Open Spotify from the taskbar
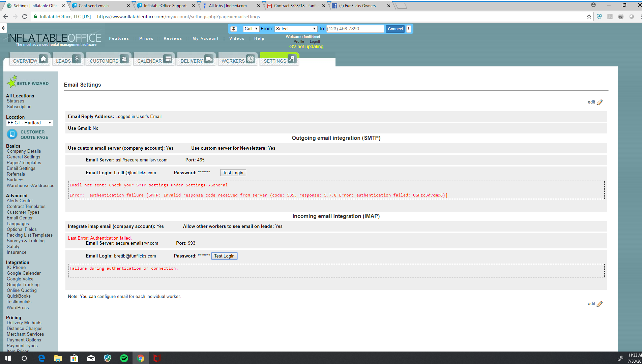The image size is (642, 364). pyautogui.click(x=124, y=358)
